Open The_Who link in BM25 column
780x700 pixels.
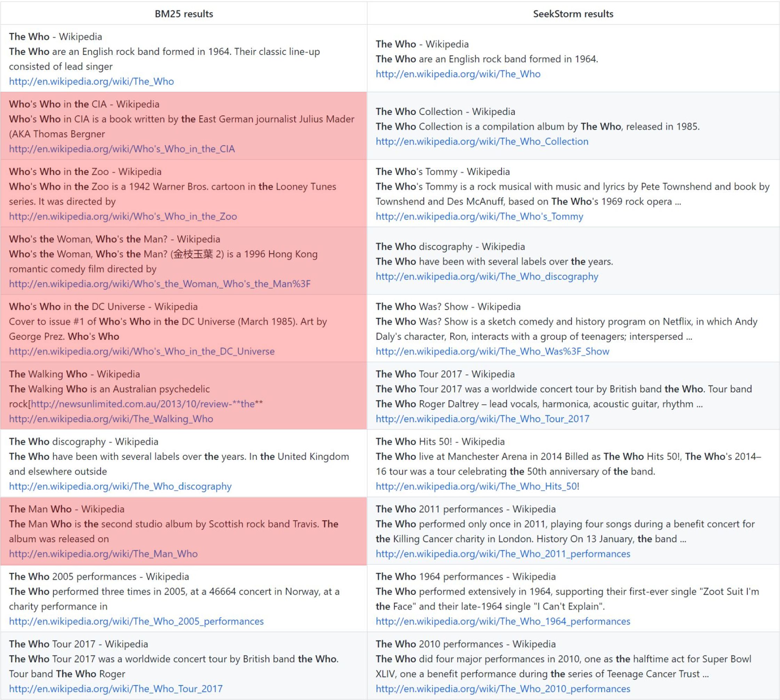tap(91, 81)
